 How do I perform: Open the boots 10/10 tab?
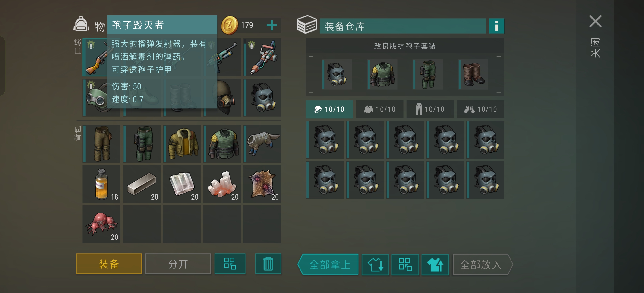click(x=480, y=109)
